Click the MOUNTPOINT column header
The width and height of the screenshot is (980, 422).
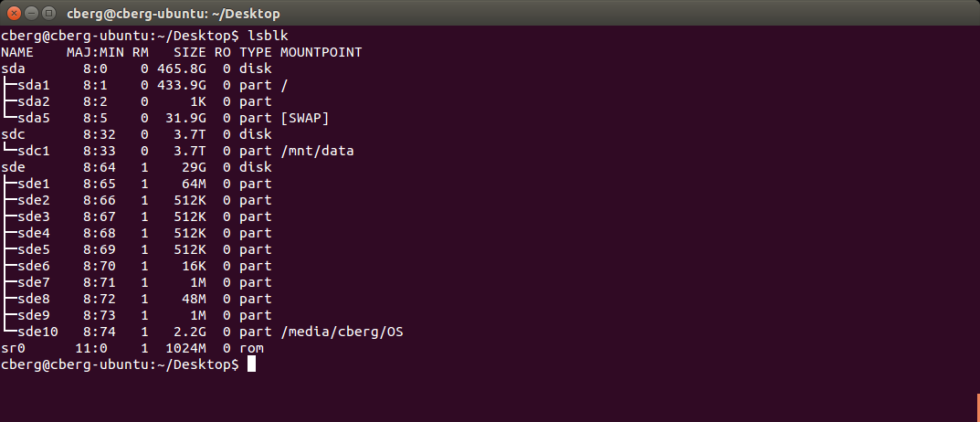(321, 52)
